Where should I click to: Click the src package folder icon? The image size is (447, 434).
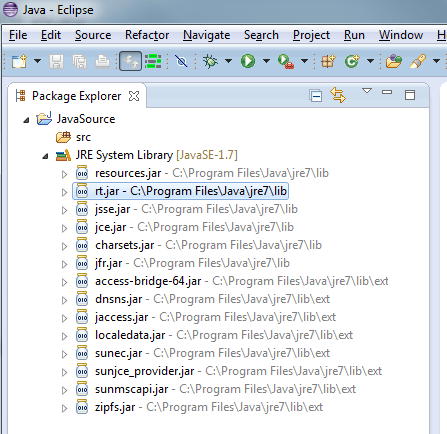click(63, 137)
